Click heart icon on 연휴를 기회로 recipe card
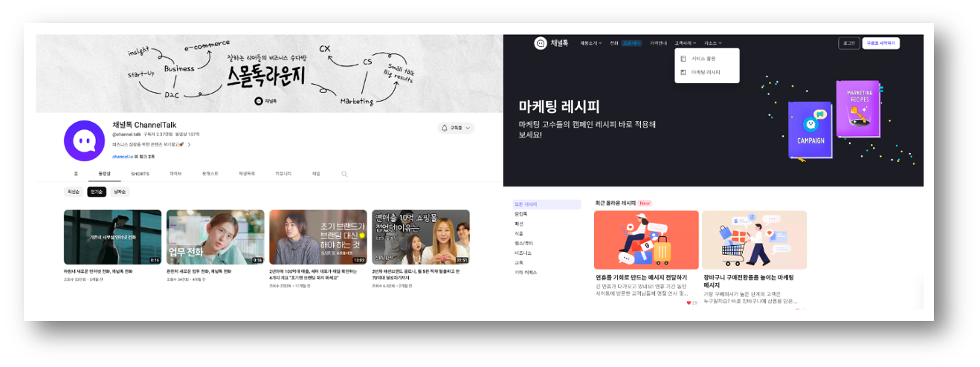This screenshot has width=980, height=367. point(689,302)
